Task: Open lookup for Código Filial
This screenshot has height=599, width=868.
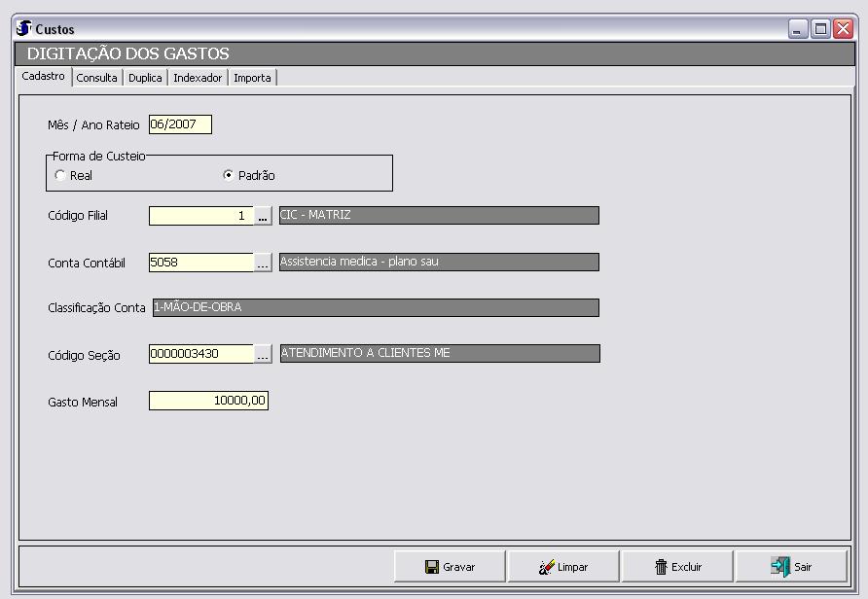Action: (x=263, y=217)
